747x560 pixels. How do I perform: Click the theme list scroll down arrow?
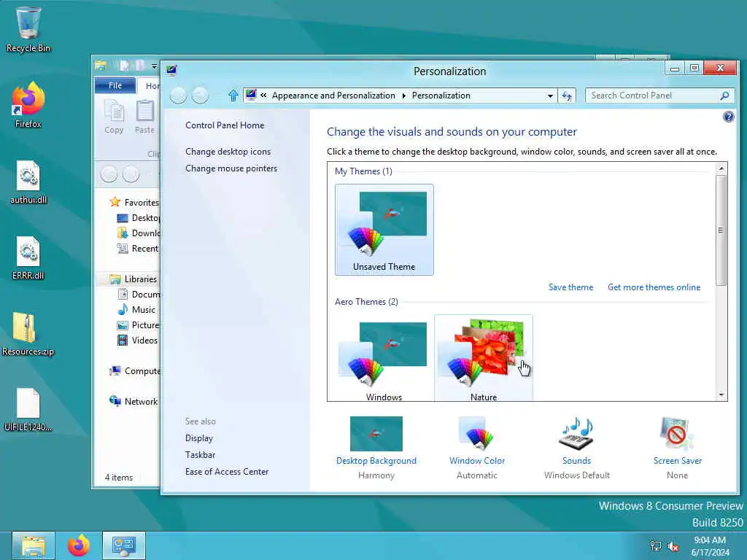point(721,394)
